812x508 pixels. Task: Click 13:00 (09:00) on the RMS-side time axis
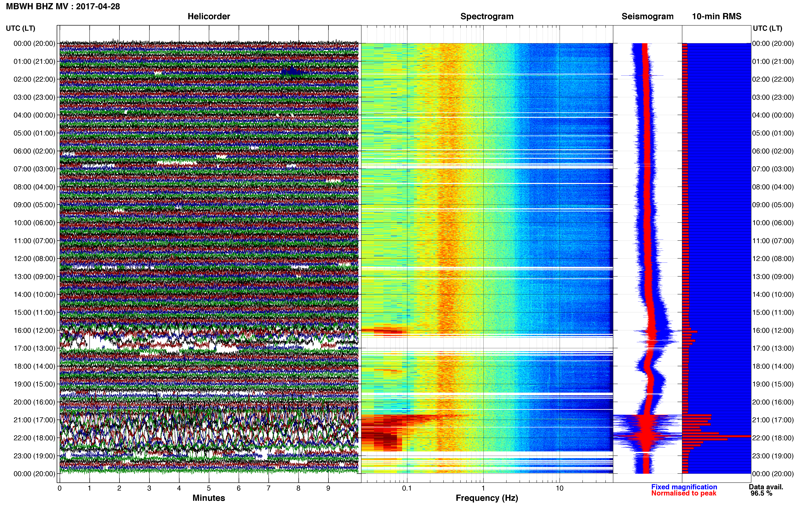tap(773, 277)
